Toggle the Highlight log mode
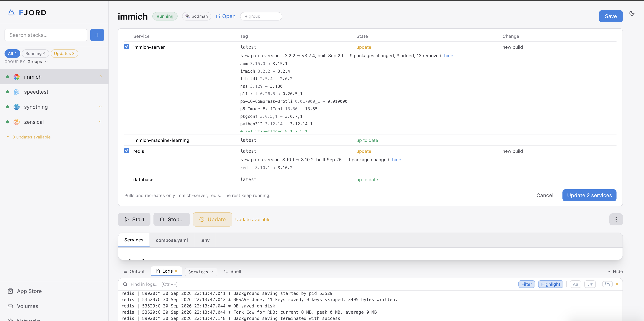The image size is (644, 321). coord(550,284)
